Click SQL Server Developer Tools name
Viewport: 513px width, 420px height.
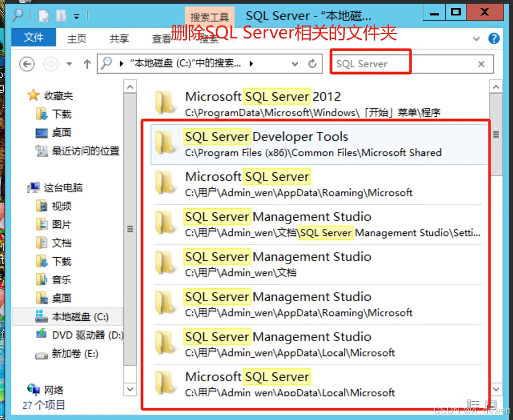point(266,137)
